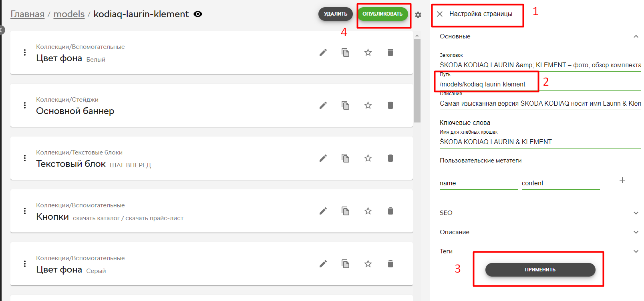This screenshot has width=644, height=301.
Task: Open three-dot menu for Основной баннер
Action: point(25,105)
